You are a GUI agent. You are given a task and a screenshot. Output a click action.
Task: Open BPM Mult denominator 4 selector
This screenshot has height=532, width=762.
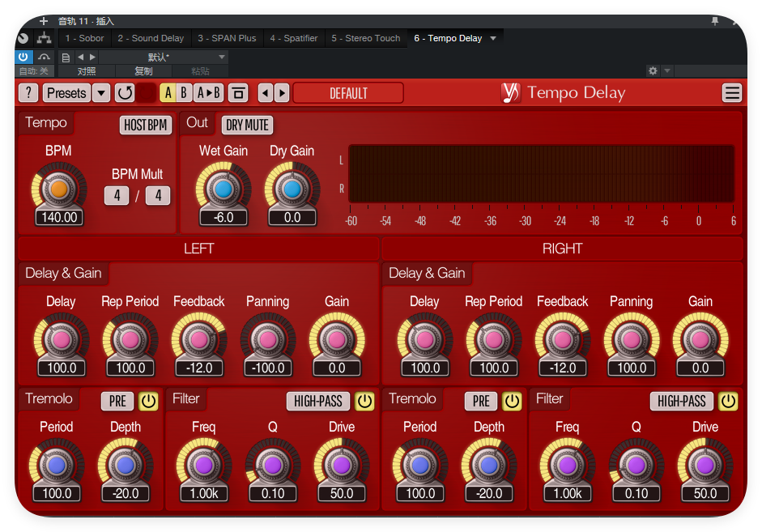tap(158, 195)
